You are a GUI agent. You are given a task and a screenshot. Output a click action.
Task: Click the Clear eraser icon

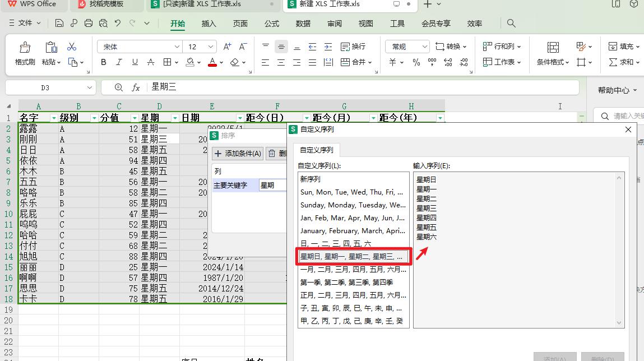234,62
